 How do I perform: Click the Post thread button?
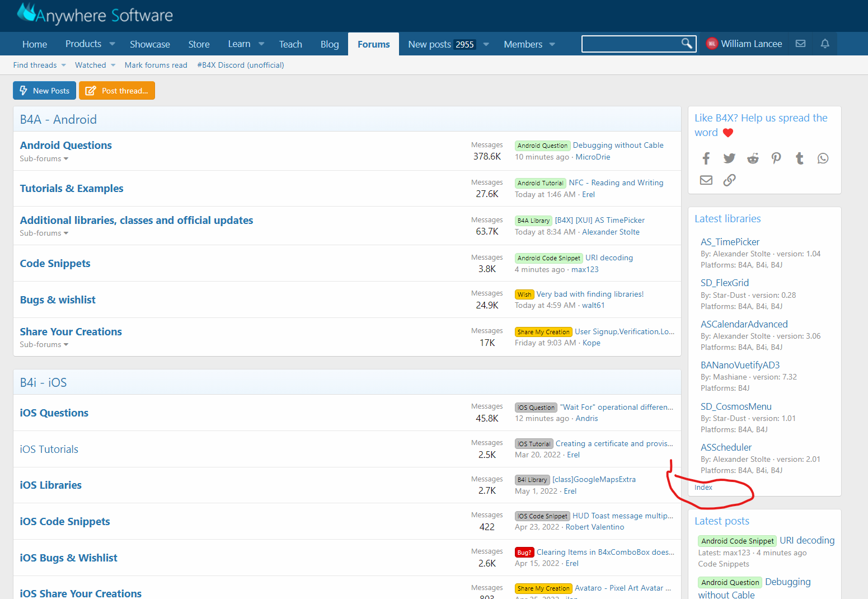[117, 90]
